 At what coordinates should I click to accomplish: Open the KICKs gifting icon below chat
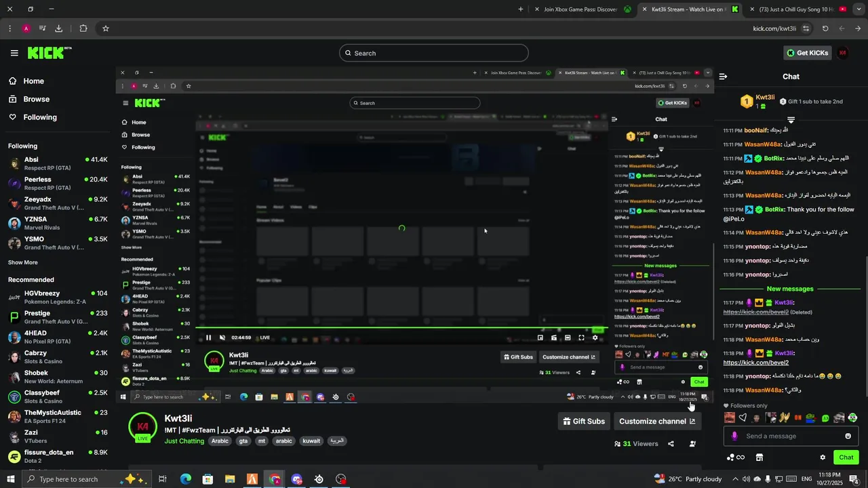[x=736, y=457]
